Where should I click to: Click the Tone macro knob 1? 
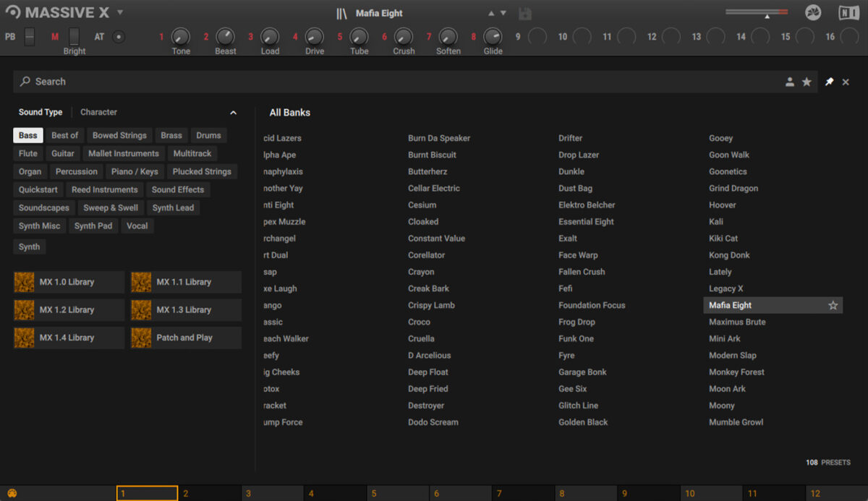(181, 37)
